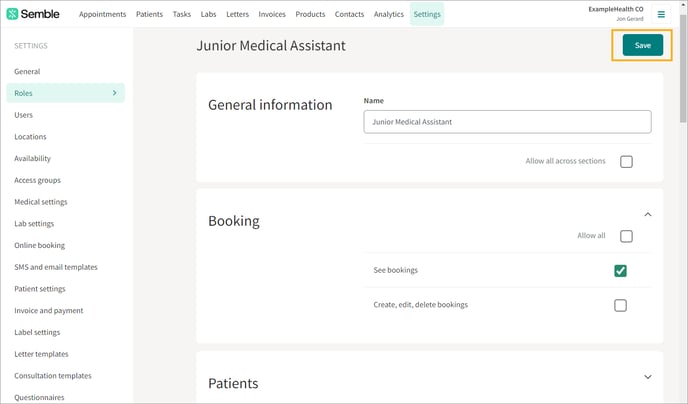Viewport: 688px width, 404px height.
Task: Save the role changes
Action: [x=642, y=45]
